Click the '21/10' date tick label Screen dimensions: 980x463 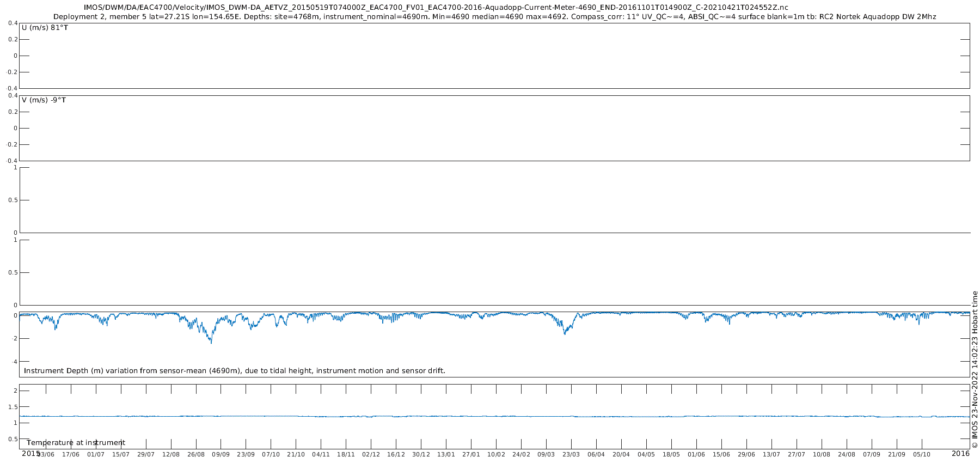pyautogui.click(x=296, y=454)
